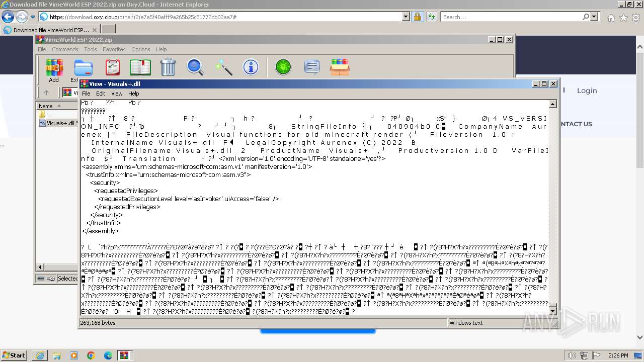Screen dimensions: 644x362
Task: Click the SFX archive box icon
Action: (340, 67)
